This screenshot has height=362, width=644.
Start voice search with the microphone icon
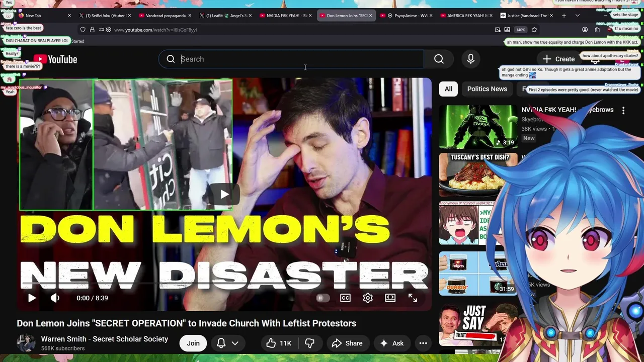click(x=470, y=59)
